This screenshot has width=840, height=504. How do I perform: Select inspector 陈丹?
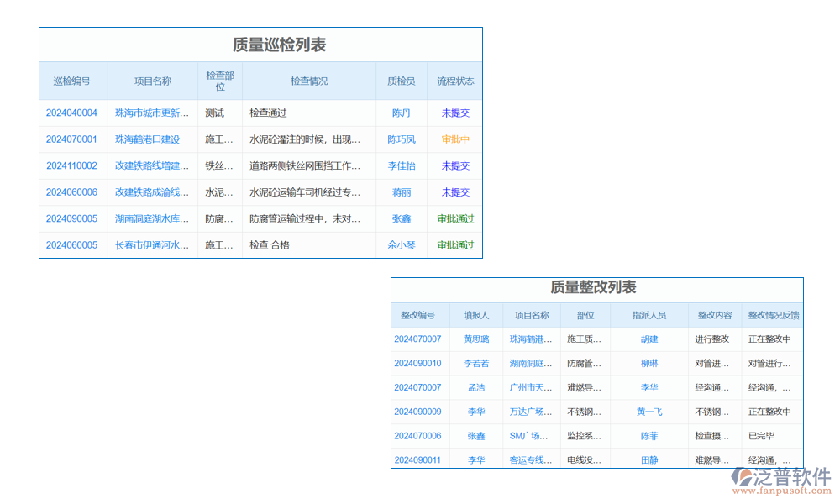point(402,113)
